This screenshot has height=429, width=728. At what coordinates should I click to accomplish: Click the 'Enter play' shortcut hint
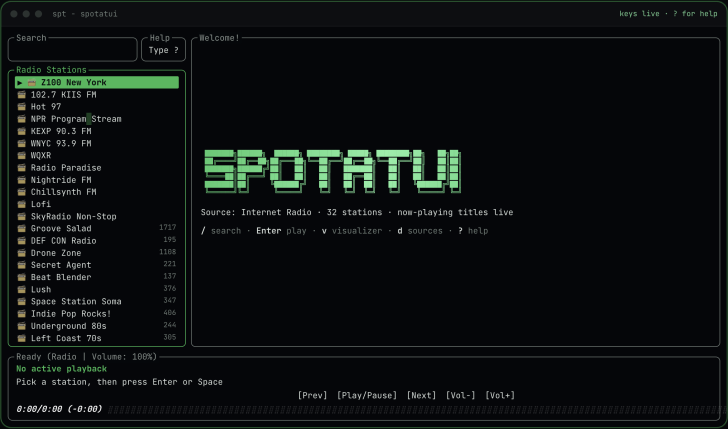(281, 231)
